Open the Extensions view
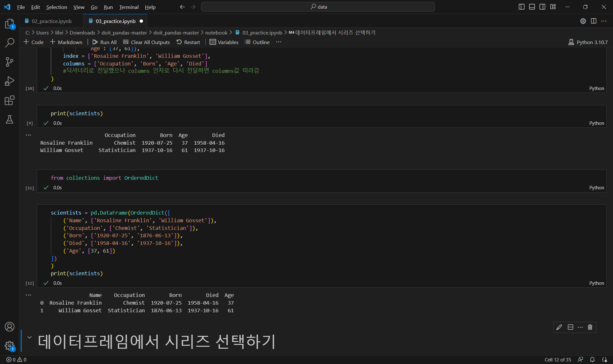Screen dimensions: 613x364 (10, 101)
